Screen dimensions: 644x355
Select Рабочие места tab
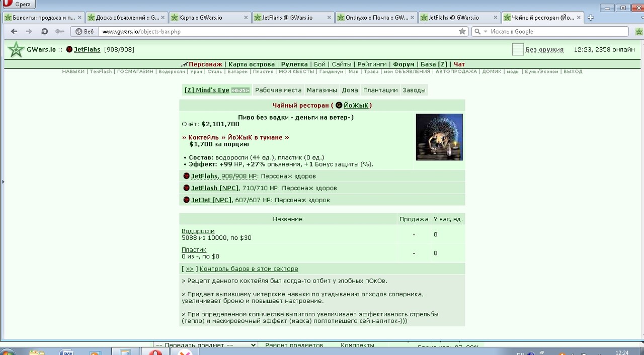(278, 90)
